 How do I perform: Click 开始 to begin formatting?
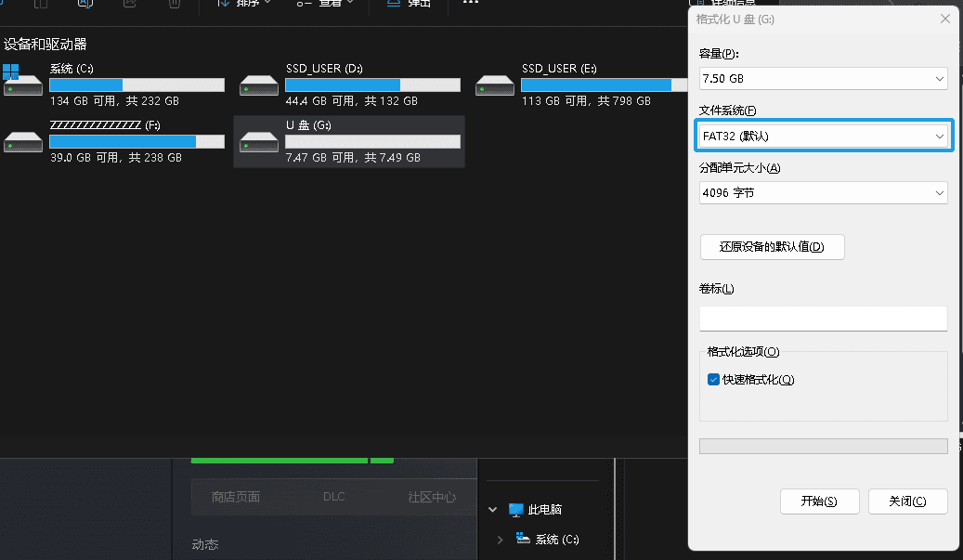[819, 501]
